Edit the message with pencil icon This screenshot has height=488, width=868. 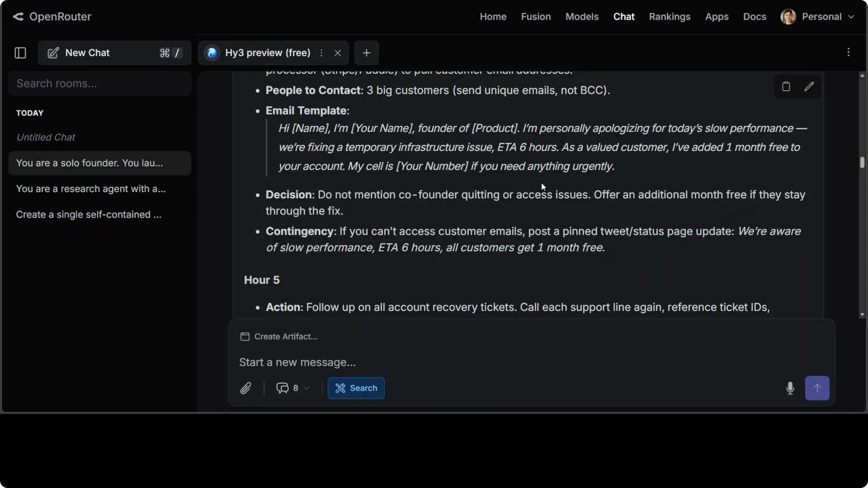point(809,86)
